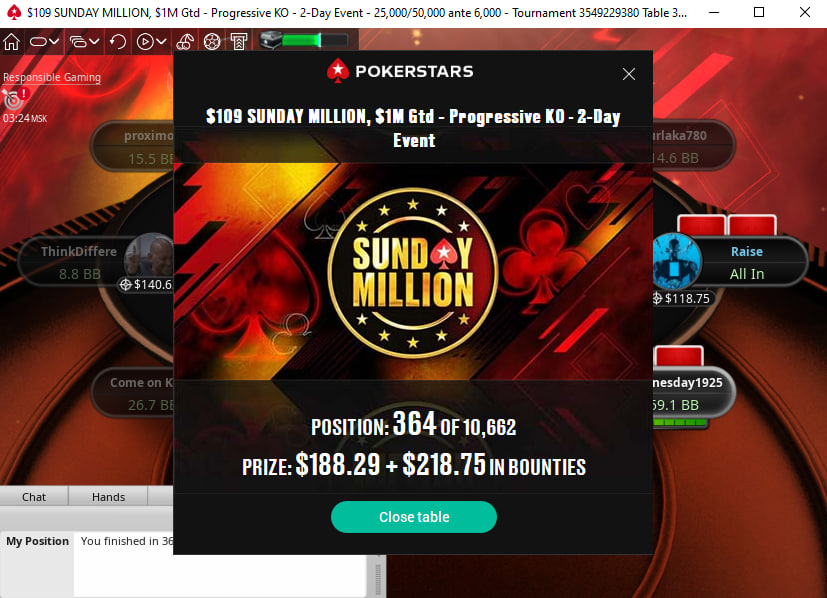
Task: Click the green rewards progress bar
Action: coord(315,40)
